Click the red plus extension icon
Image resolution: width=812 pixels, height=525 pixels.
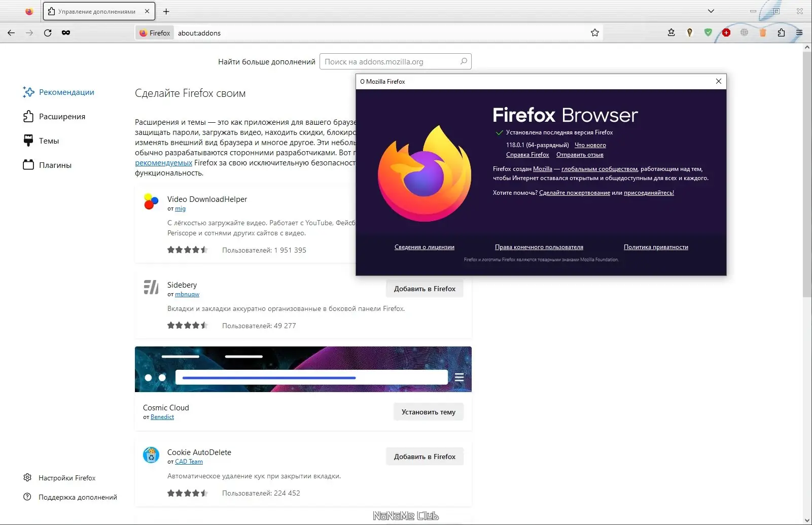[x=726, y=33]
